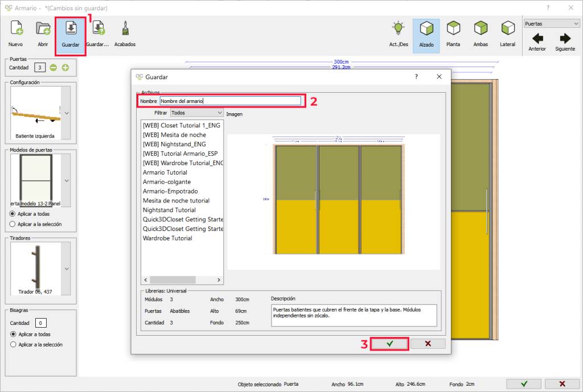The width and height of the screenshot is (583, 392).
Task: Select Armario-colgante file
Action: pyautogui.click(x=167, y=181)
